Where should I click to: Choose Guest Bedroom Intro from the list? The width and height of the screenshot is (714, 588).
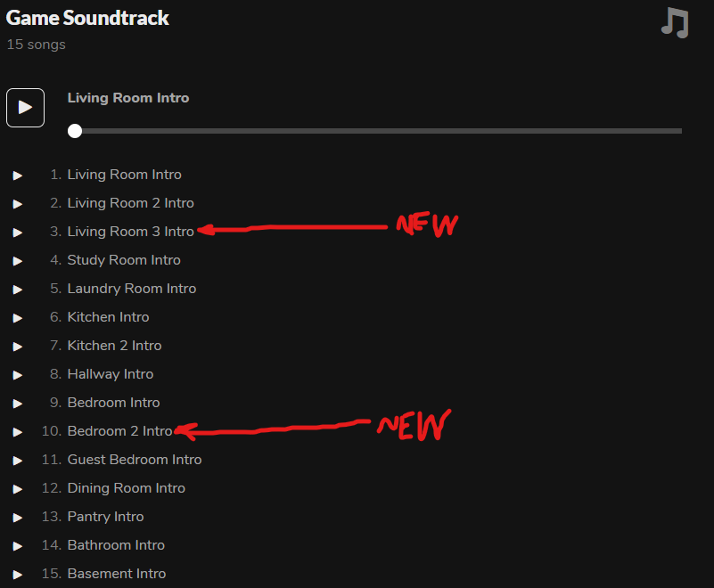point(134,460)
